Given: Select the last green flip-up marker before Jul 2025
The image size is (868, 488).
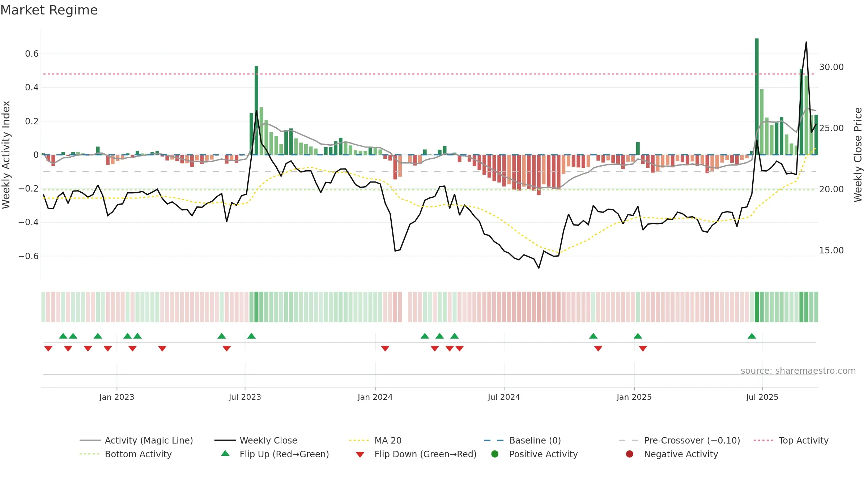Looking at the screenshot, I should [752, 336].
